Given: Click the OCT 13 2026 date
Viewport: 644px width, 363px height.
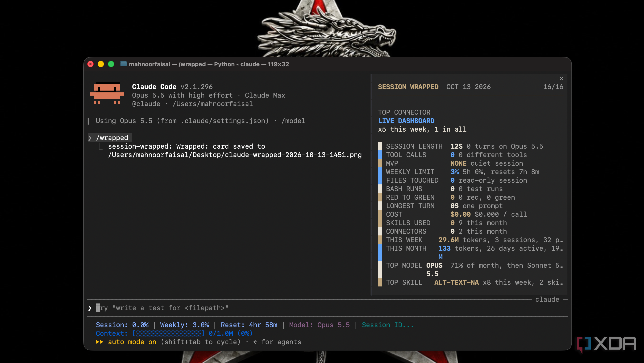Looking at the screenshot, I should (468, 87).
